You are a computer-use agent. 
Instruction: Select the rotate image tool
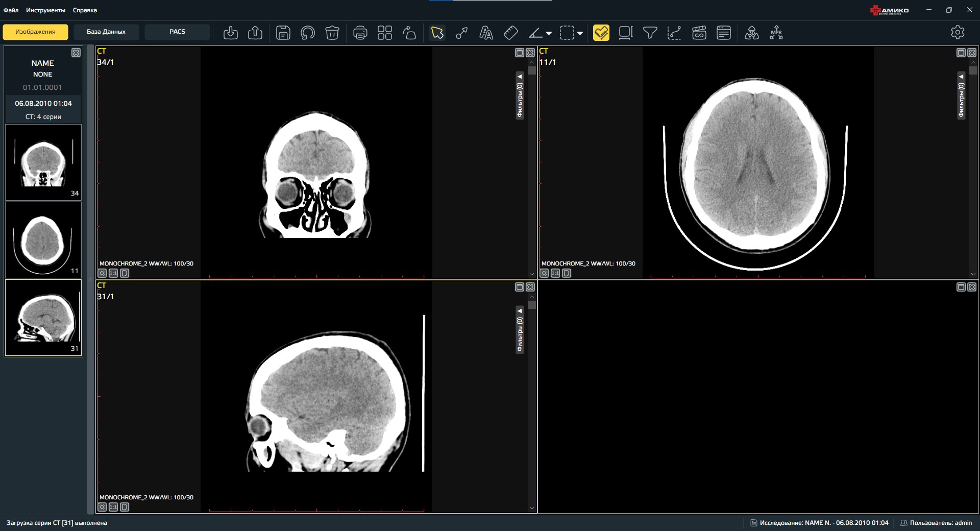click(409, 33)
